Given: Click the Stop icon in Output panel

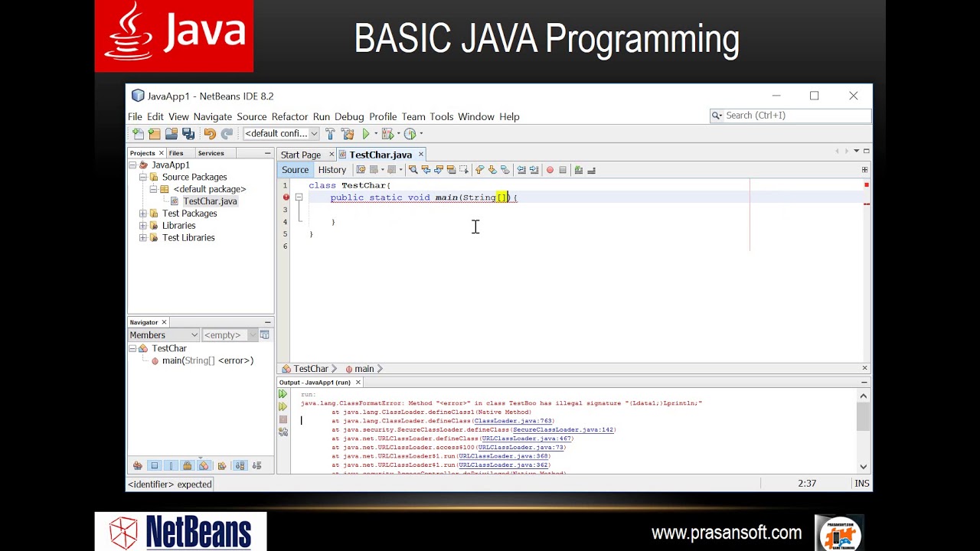Looking at the screenshot, I should 283,419.
